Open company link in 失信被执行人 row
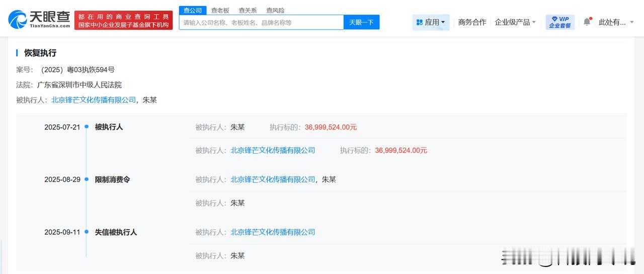 (x=273, y=232)
